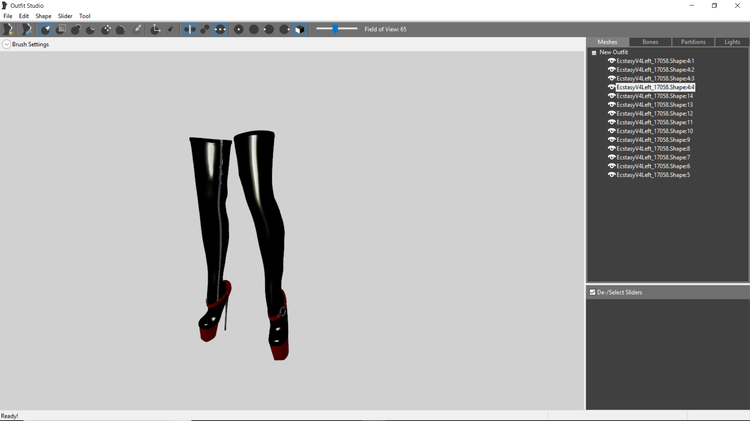Click the Weight paint brush icon
Image resolution: width=750 pixels, height=421 pixels.
(137, 29)
